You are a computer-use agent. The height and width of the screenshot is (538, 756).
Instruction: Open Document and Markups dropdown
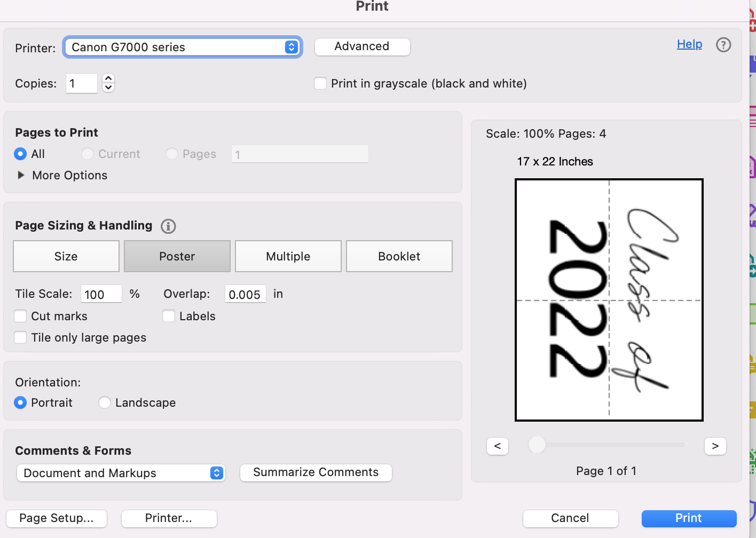(x=121, y=473)
